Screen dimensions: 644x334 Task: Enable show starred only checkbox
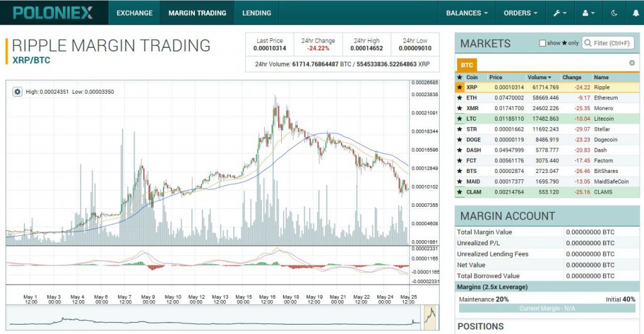[542, 43]
